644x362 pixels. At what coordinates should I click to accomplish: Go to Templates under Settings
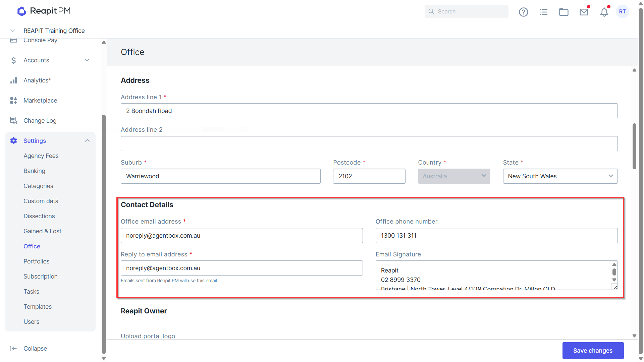pyautogui.click(x=38, y=307)
